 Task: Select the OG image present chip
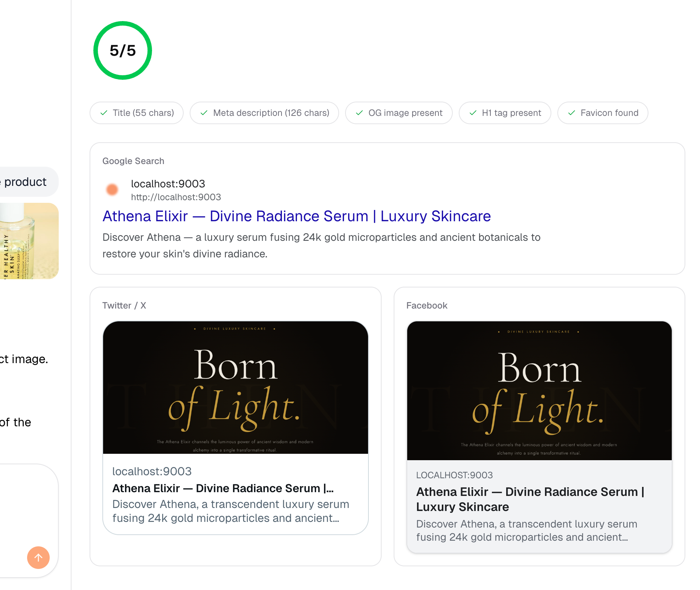pyautogui.click(x=399, y=113)
